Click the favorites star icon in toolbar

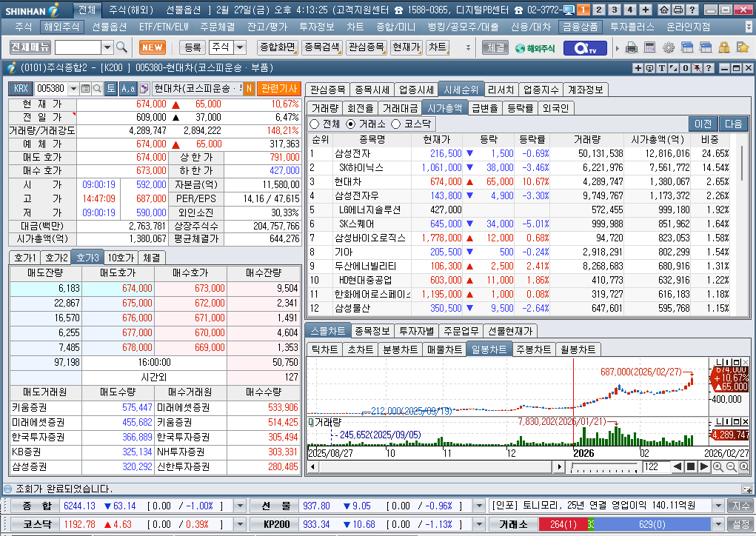pyautogui.click(x=743, y=47)
